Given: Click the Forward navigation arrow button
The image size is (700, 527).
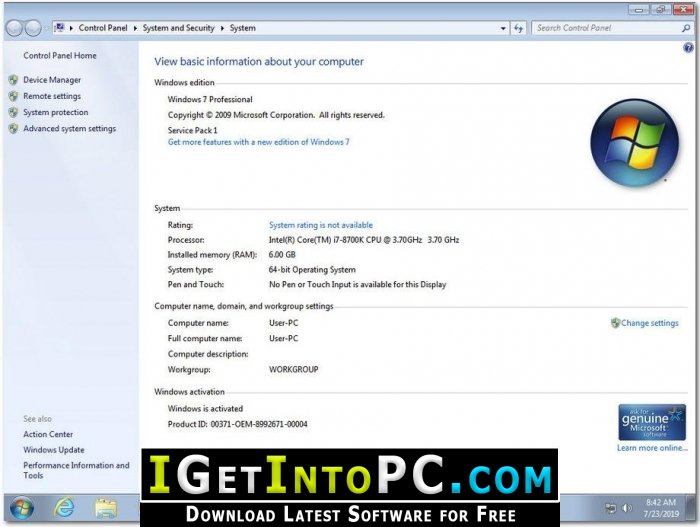Looking at the screenshot, I should click(33, 28).
